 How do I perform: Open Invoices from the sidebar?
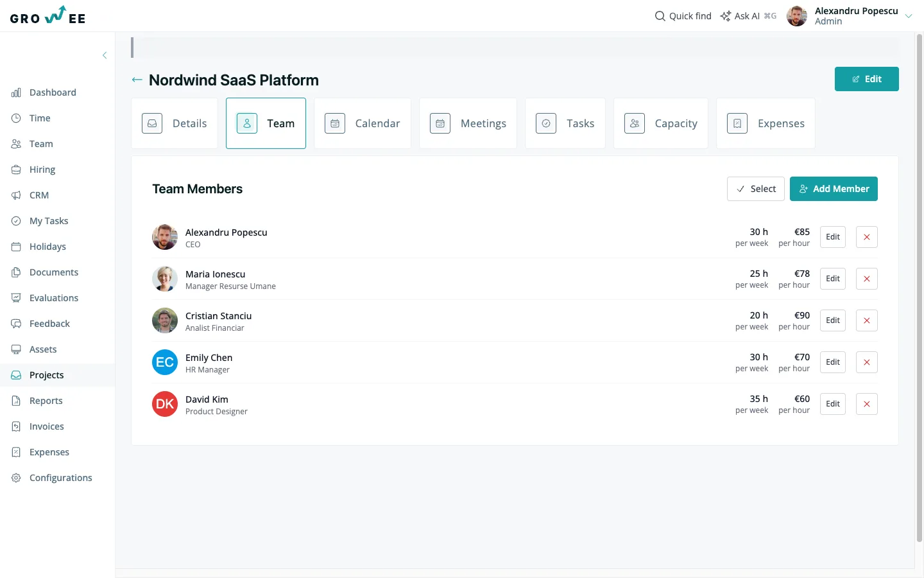pos(58,426)
